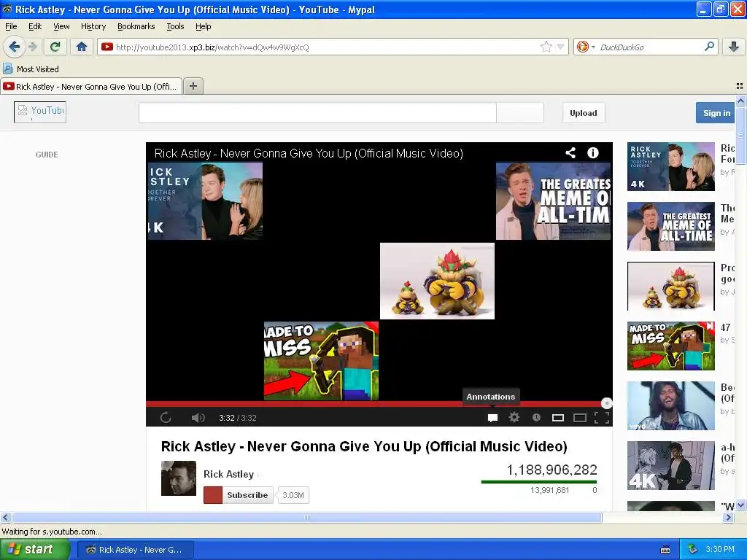Click into the YouTube search box

[317, 113]
